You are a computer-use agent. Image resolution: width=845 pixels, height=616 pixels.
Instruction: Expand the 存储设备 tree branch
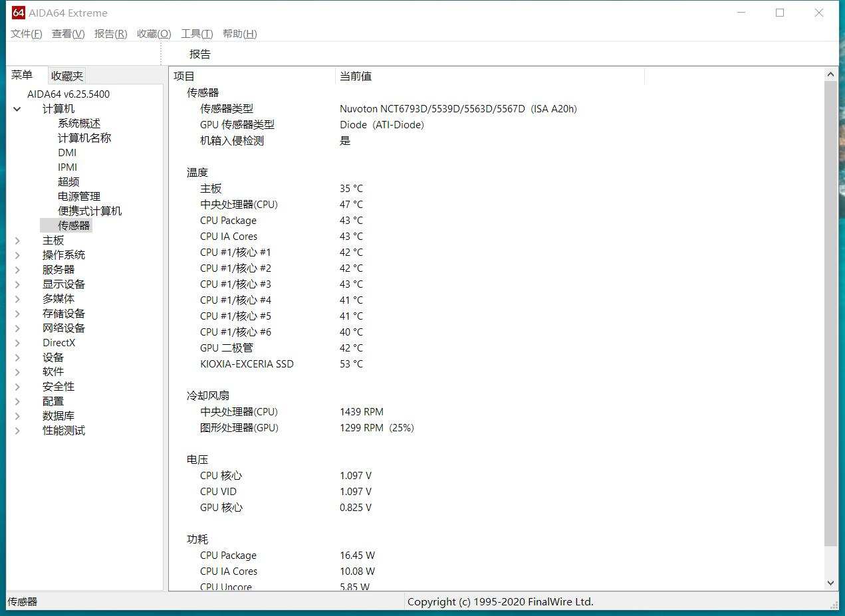[x=17, y=313]
